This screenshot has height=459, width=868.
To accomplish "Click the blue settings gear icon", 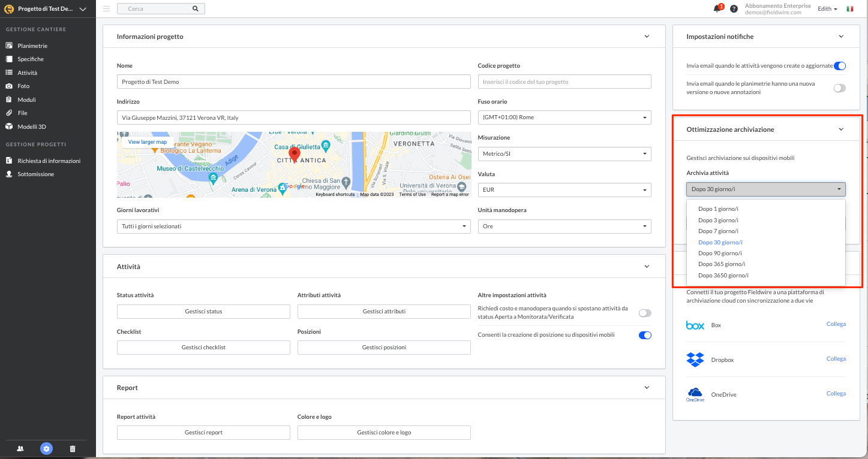I will (x=47, y=448).
